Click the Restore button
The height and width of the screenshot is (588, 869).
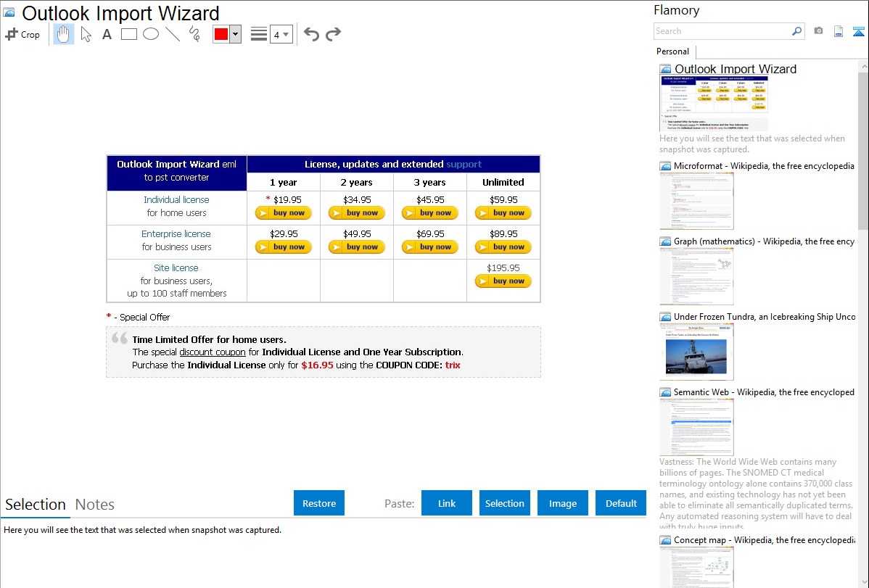pos(319,503)
